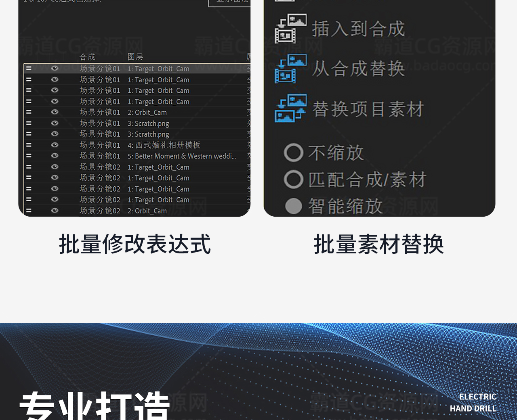Click the equals icon on Better Moment row

(29, 156)
